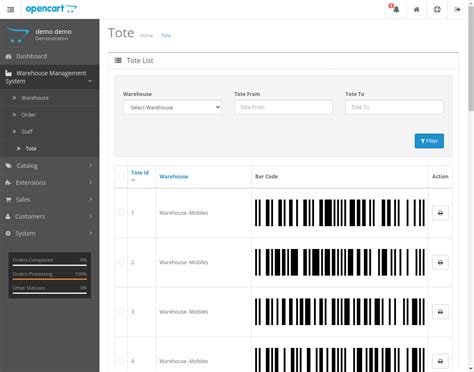The width and height of the screenshot is (474, 372).
Task: Tick the select-all checkbox in table header
Action: tap(121, 176)
